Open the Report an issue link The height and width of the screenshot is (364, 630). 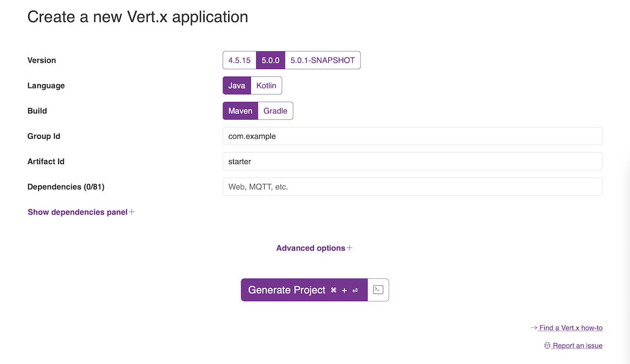point(573,346)
